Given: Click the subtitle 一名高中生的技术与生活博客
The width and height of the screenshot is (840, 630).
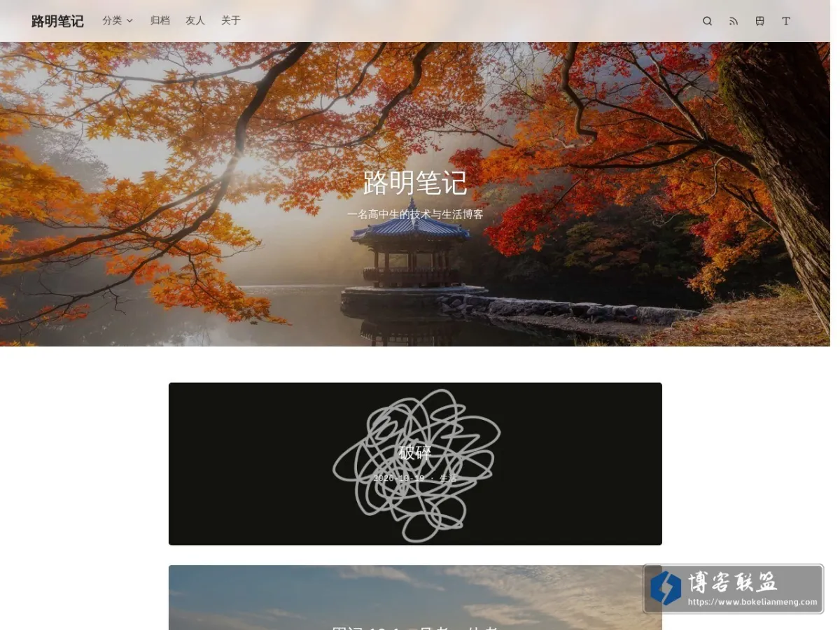Looking at the screenshot, I should 415,214.
